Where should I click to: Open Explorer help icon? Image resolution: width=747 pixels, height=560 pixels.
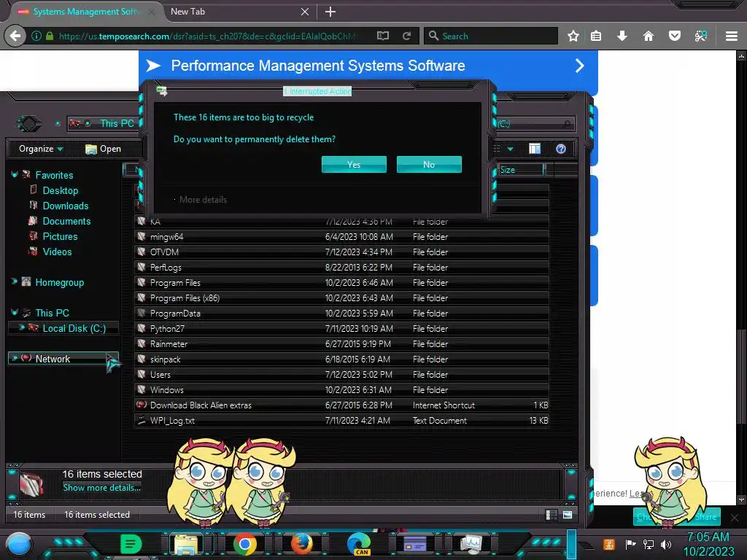561,149
